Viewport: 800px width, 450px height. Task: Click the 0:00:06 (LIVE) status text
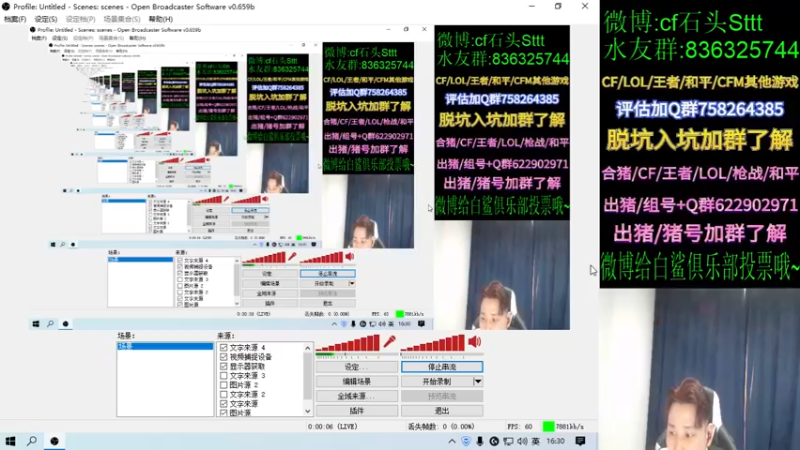(x=333, y=427)
